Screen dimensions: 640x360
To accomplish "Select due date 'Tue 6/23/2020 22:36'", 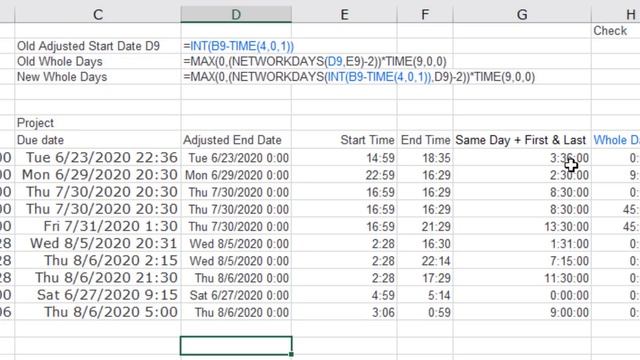I will [102, 158].
